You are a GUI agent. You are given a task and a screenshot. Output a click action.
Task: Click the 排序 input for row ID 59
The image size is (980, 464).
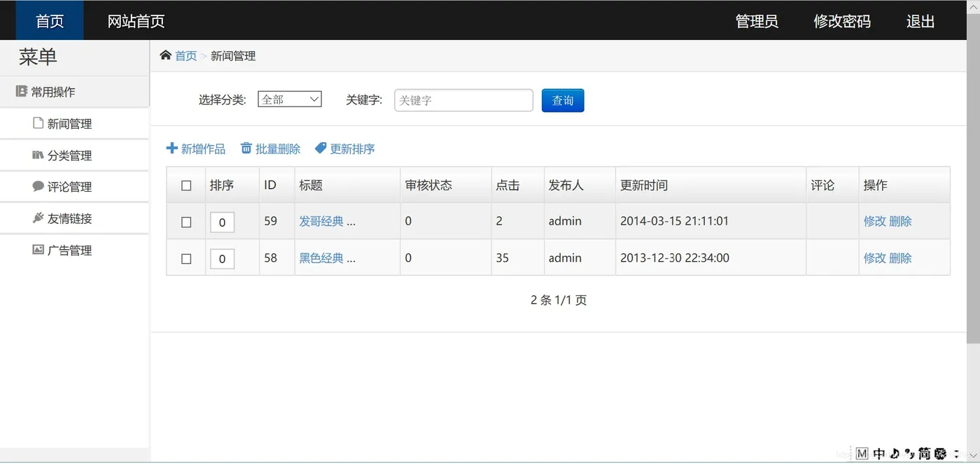(222, 222)
